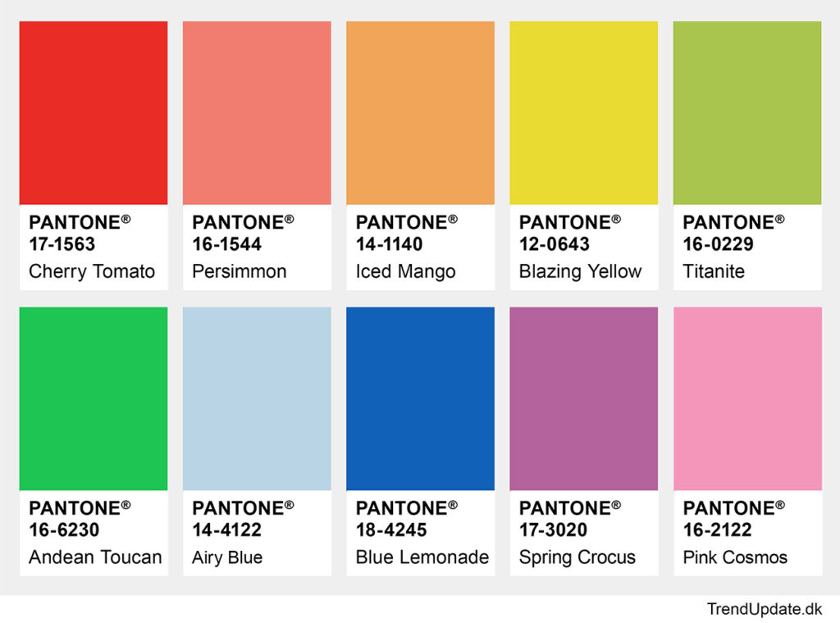Select the Pantone code 14-4122
The image size is (840, 623).
pyautogui.click(x=226, y=530)
